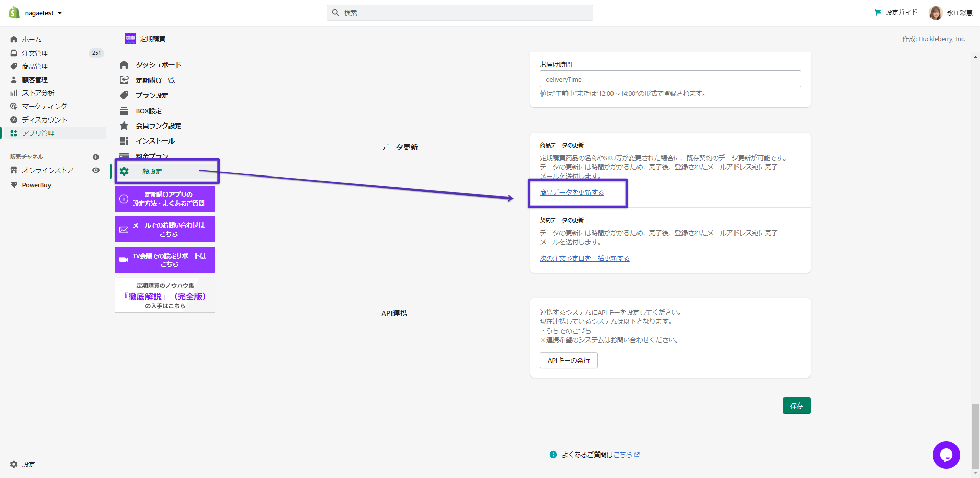The width and height of the screenshot is (980, 478).
Task: Click the ディスカウント icon
Action: (x=14, y=120)
